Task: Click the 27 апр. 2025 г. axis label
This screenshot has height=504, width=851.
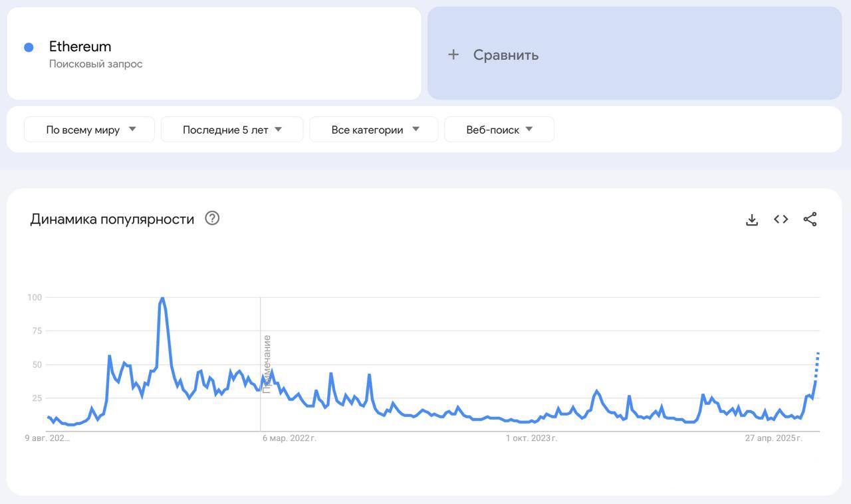Action: pos(773,438)
